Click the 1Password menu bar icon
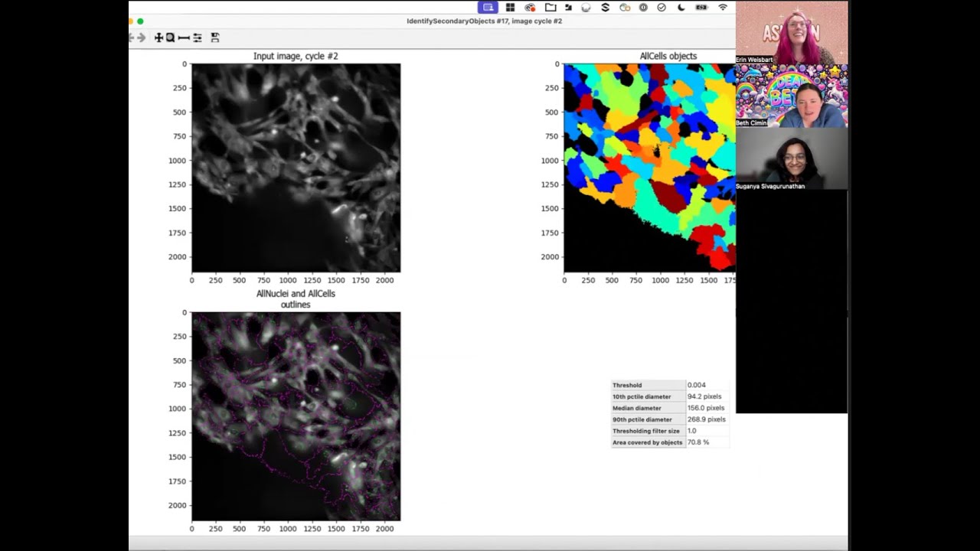Viewport: 980px width, 551px height. (643, 8)
